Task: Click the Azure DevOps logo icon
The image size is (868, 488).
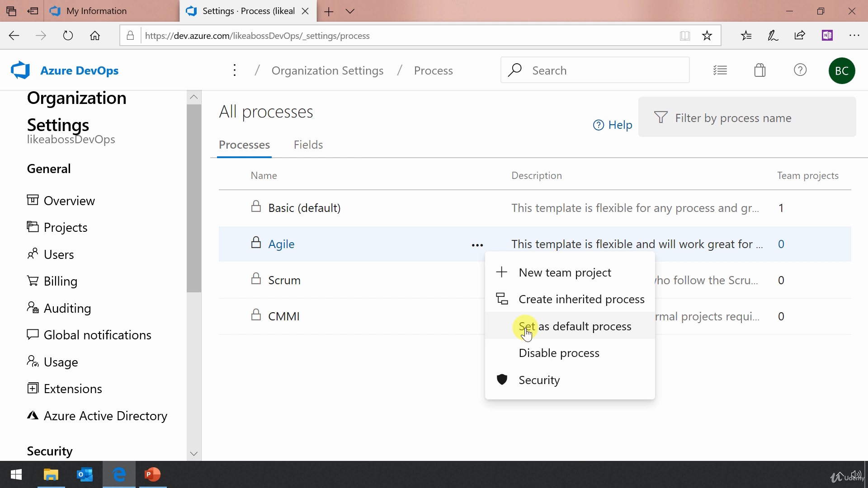Action: pos(20,70)
